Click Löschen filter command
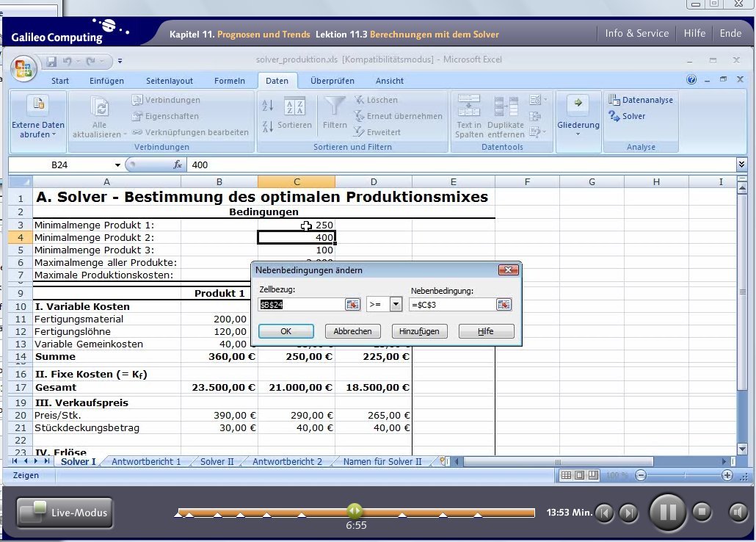Screen dimensions: 756x542 point(377,100)
